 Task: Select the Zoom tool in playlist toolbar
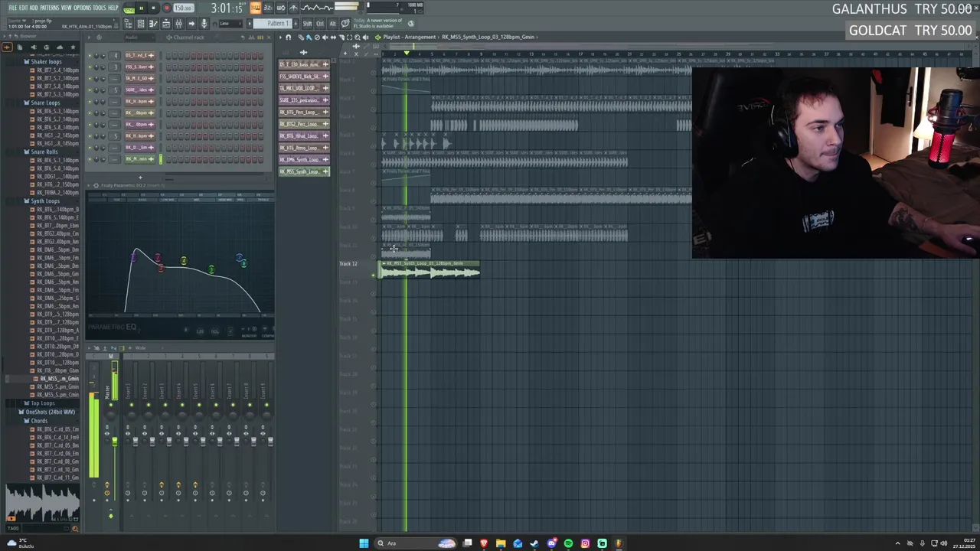pyautogui.click(x=357, y=37)
